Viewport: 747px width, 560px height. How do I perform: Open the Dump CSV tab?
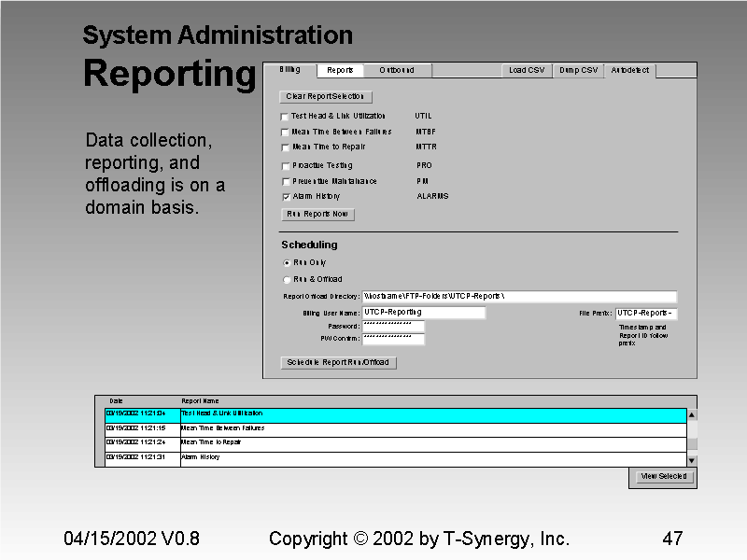click(x=577, y=69)
